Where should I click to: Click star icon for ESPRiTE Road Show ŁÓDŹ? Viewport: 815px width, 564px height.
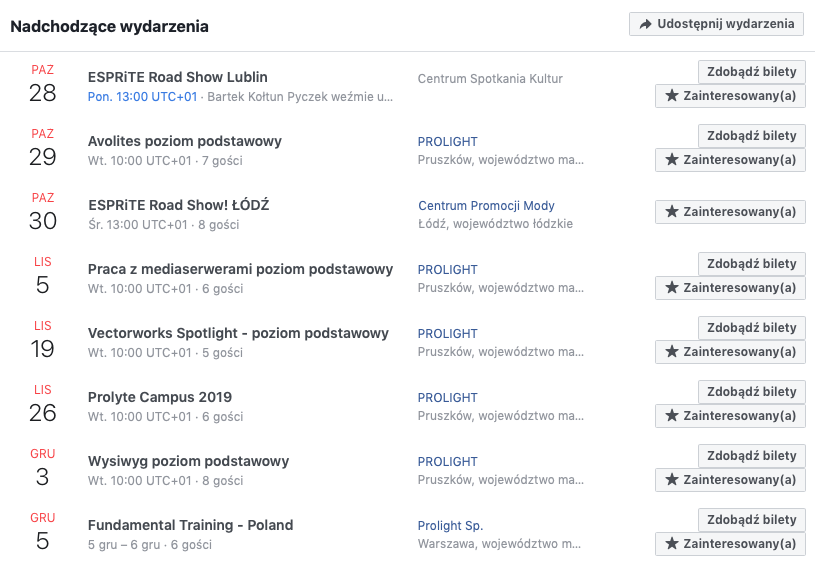click(672, 212)
